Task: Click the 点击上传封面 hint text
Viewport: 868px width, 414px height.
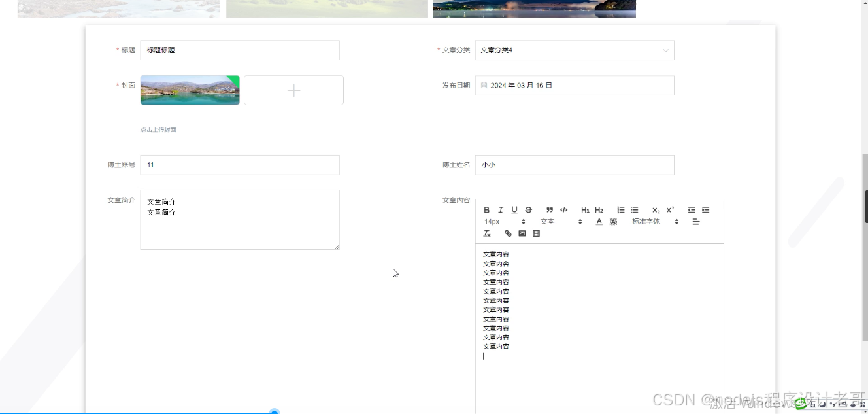Action: (x=158, y=129)
